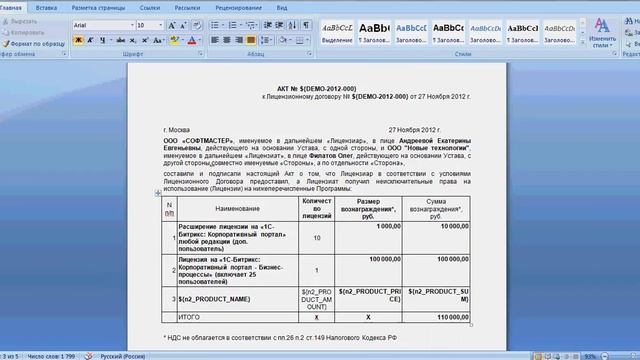Open the Arial font name dropdown

pos(132,25)
